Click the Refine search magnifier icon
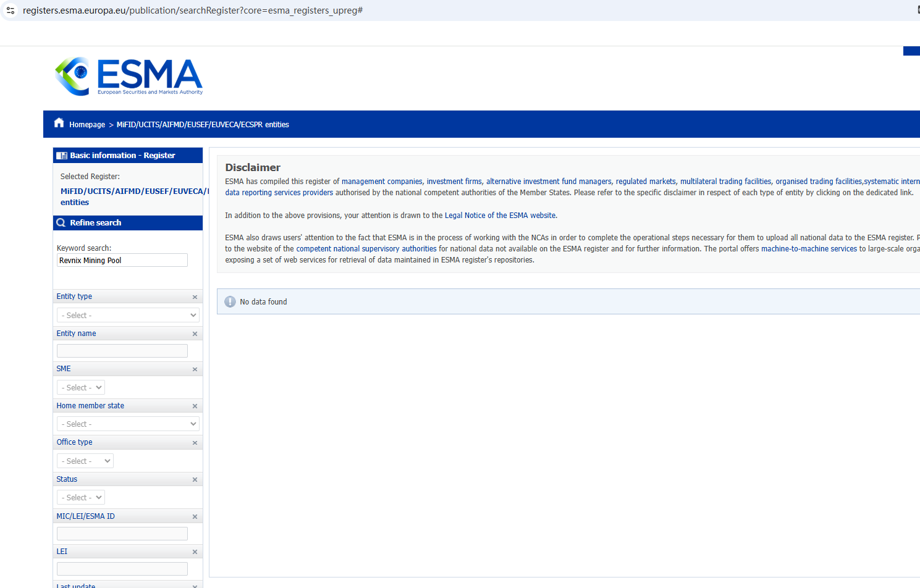Screen dimensions: 920x588 [61, 223]
